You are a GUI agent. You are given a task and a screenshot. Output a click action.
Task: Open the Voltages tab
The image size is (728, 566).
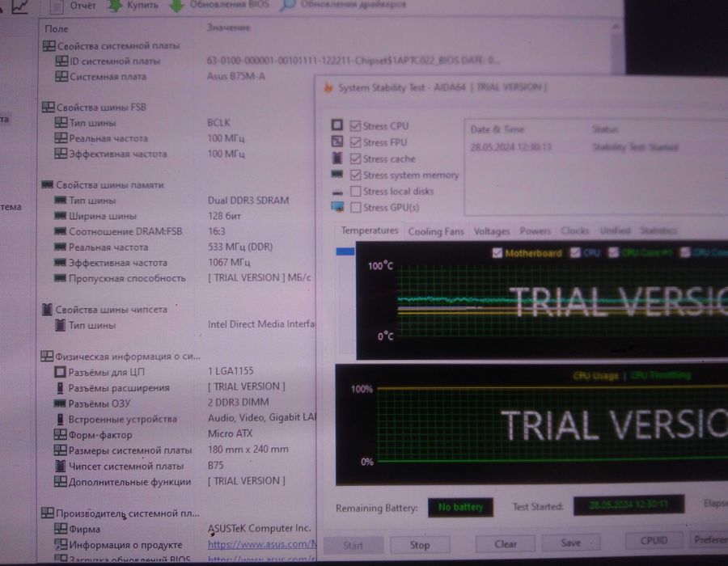[491, 231]
